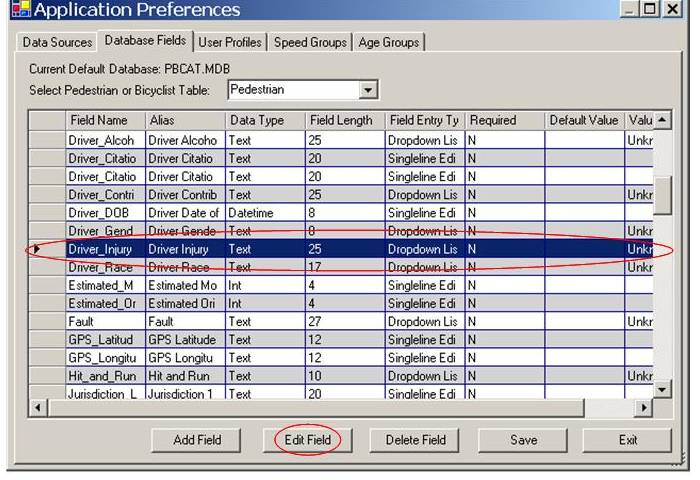Click the Delete Field button

click(415, 440)
